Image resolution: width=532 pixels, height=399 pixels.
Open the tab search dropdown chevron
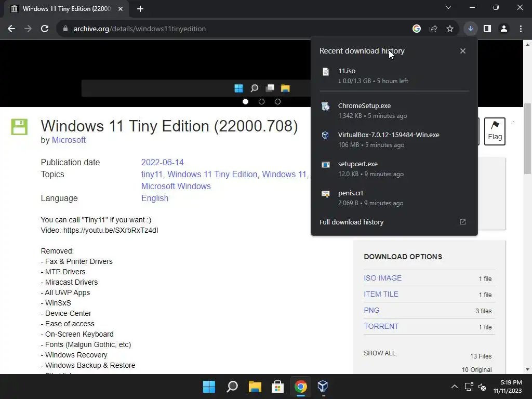pyautogui.click(x=448, y=7)
